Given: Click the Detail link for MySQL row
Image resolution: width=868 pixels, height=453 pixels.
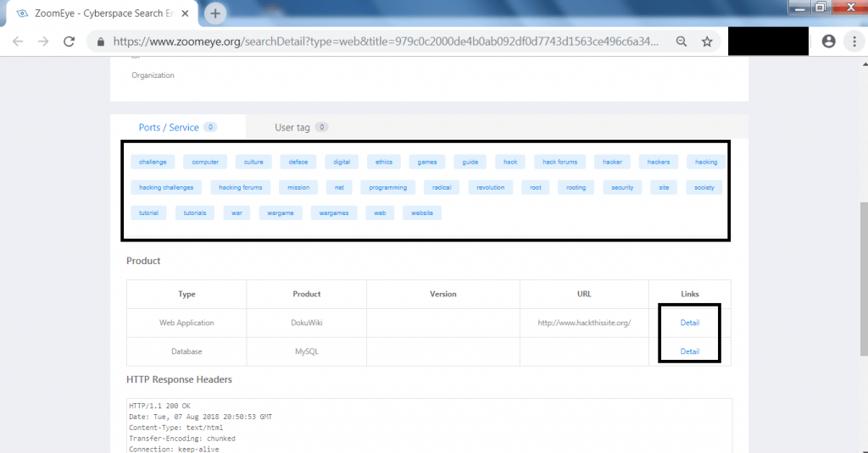Looking at the screenshot, I should pyautogui.click(x=689, y=351).
